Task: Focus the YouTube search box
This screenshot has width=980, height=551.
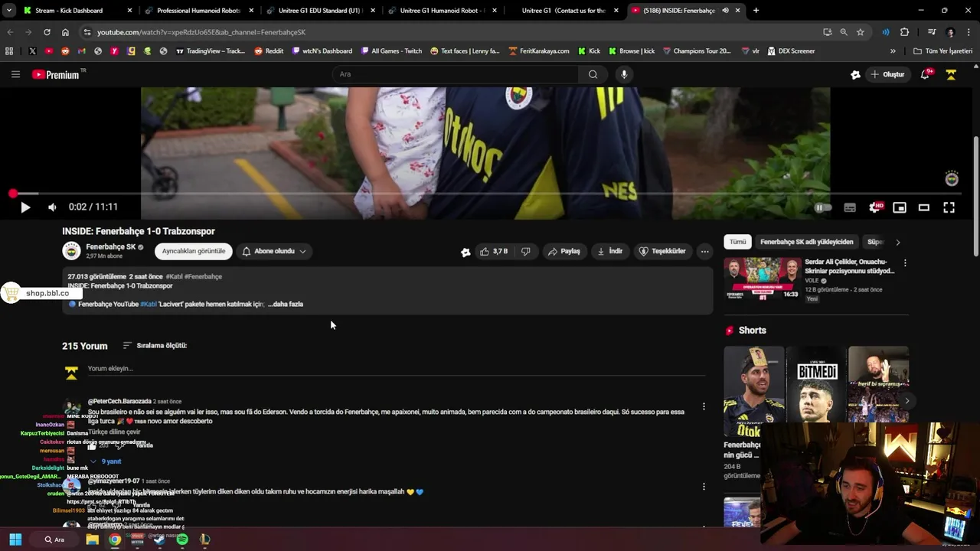Action: tap(456, 74)
